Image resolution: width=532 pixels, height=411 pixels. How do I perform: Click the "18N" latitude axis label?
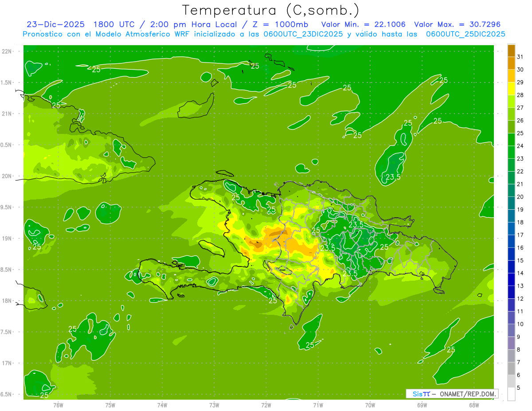tap(8, 301)
